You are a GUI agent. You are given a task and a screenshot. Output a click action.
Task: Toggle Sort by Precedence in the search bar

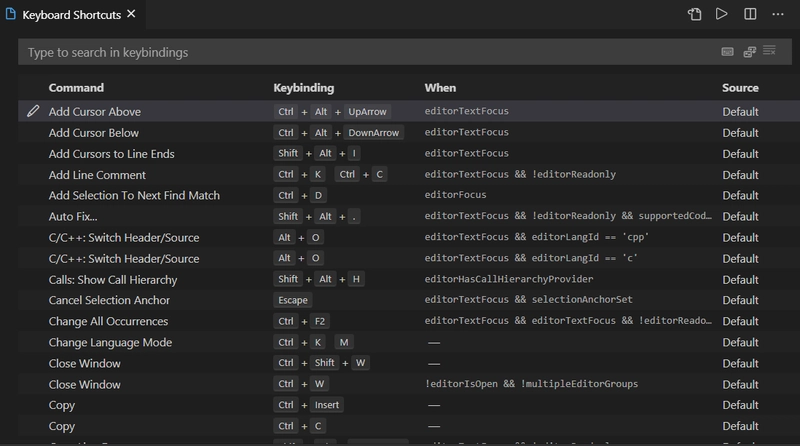(749, 51)
